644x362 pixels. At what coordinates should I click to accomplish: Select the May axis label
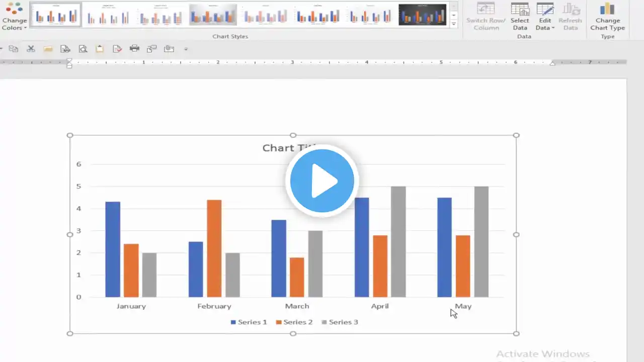(463, 306)
